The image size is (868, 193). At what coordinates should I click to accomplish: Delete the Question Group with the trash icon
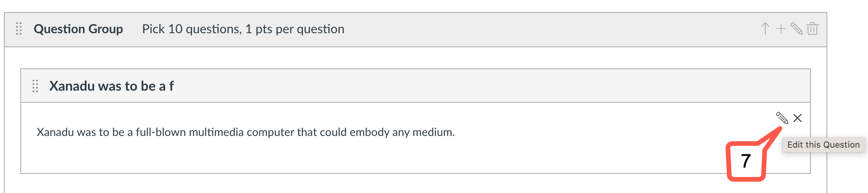pos(812,29)
